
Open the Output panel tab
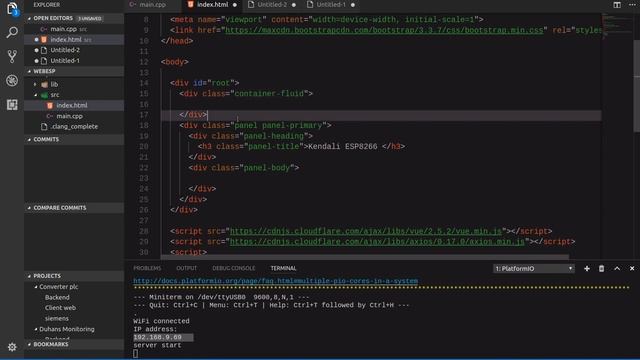187,268
